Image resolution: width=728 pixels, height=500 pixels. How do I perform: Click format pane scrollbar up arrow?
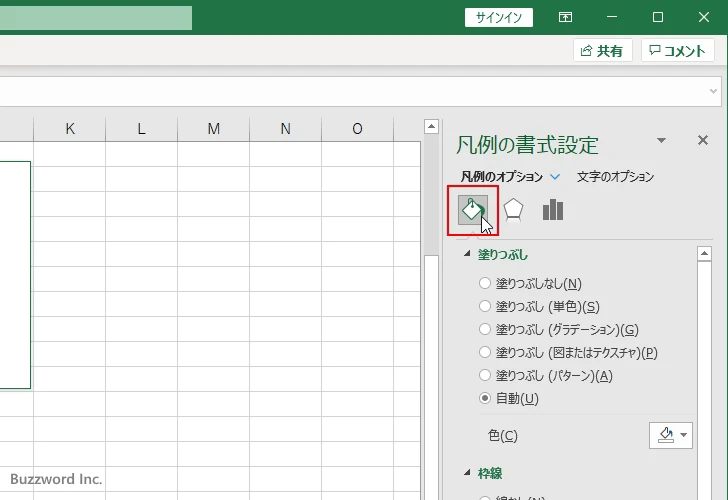coord(704,253)
